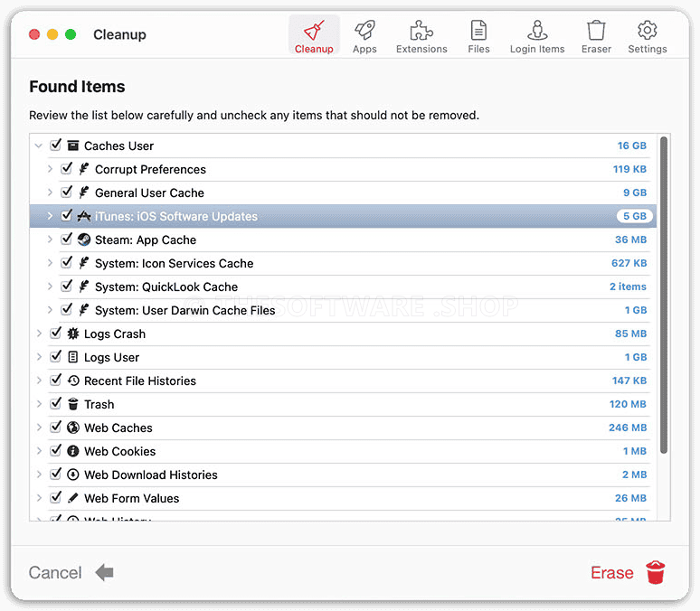Uncheck Logs User checkbox

(x=56, y=357)
